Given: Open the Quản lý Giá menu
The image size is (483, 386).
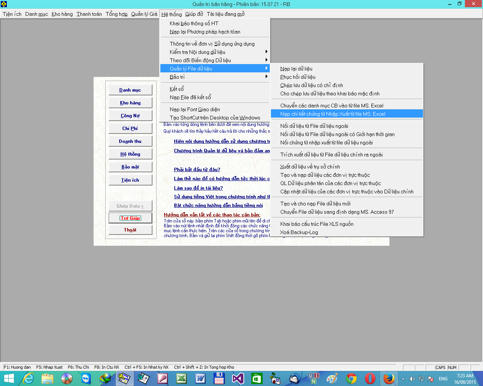Looking at the screenshot, I should click(144, 14).
